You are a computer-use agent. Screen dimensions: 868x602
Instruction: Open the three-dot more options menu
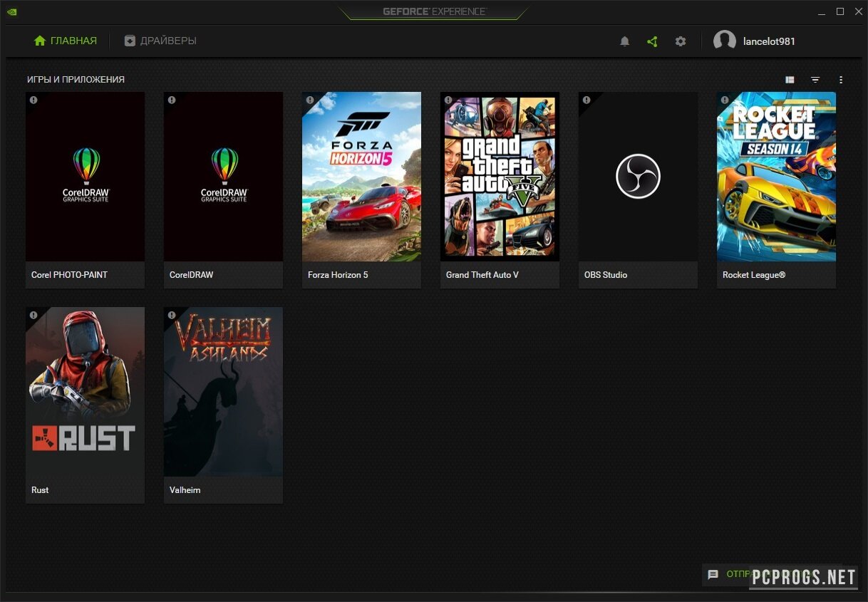pyautogui.click(x=841, y=80)
